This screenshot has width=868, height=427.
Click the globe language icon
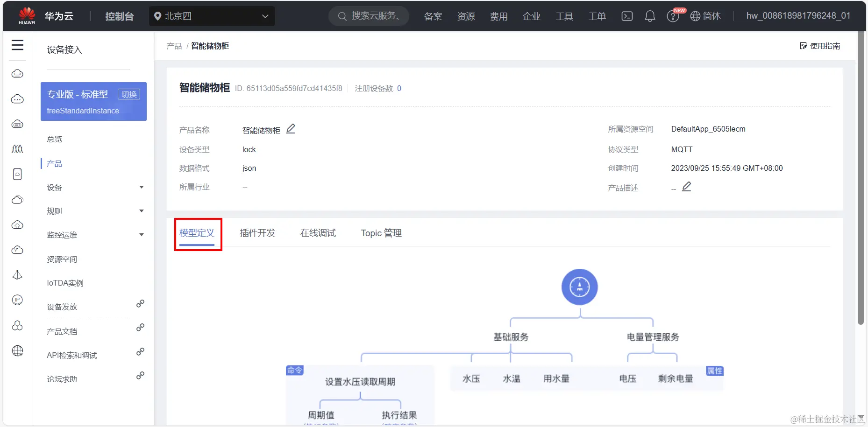click(695, 16)
